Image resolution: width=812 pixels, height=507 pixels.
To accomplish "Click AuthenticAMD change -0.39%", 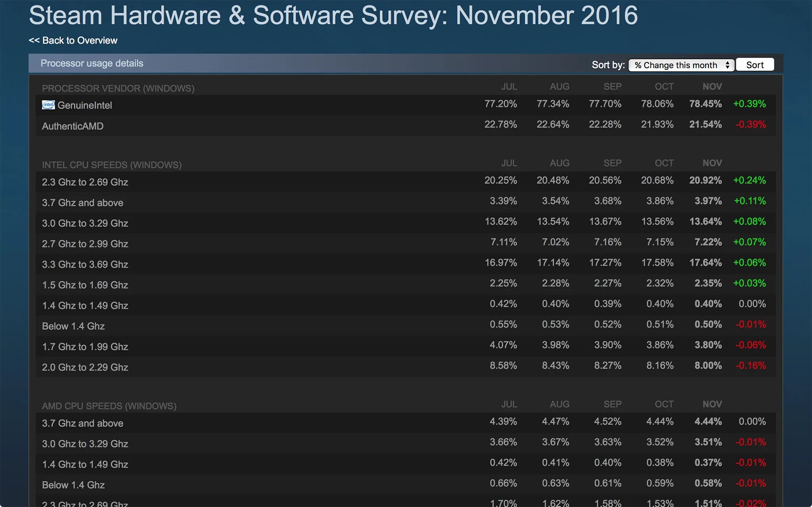I will [x=751, y=125].
